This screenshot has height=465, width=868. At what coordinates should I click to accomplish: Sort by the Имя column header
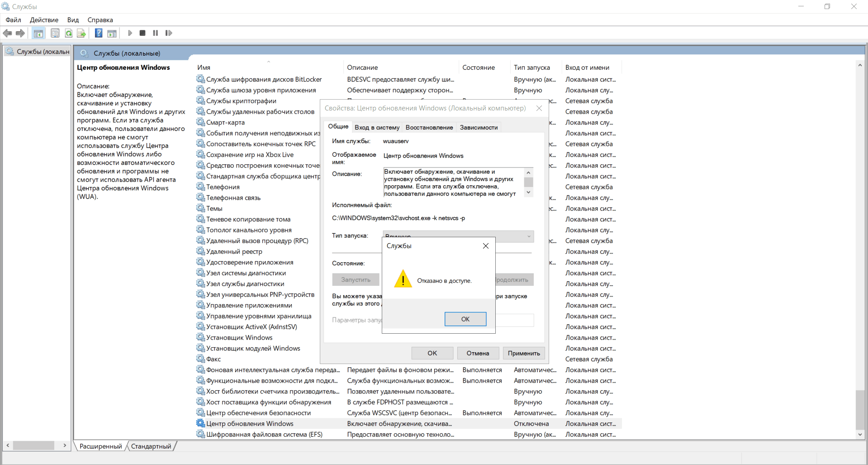[269, 67]
